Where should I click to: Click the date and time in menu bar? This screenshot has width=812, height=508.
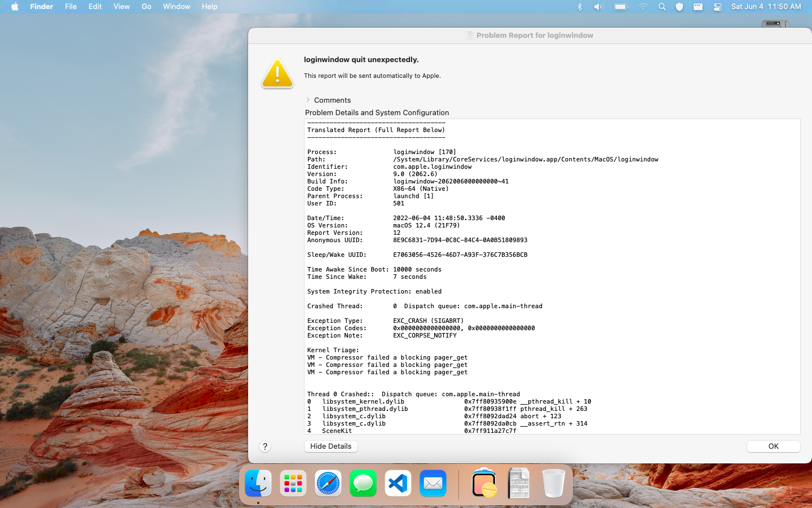(766, 7)
